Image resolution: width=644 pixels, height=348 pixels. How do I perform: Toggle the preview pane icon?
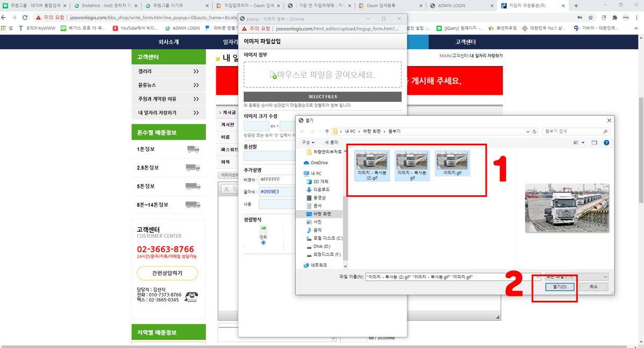click(594, 143)
